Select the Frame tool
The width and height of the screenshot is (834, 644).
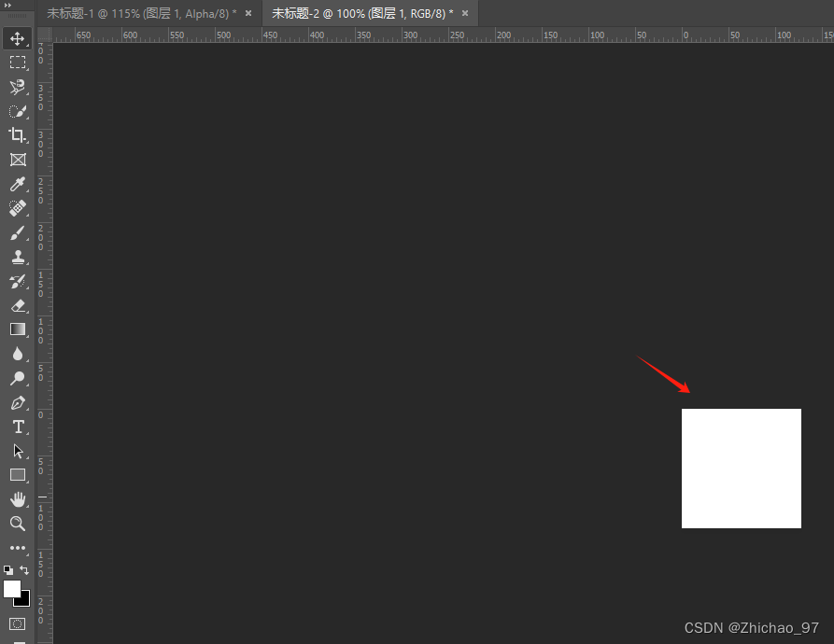pyautogui.click(x=18, y=160)
